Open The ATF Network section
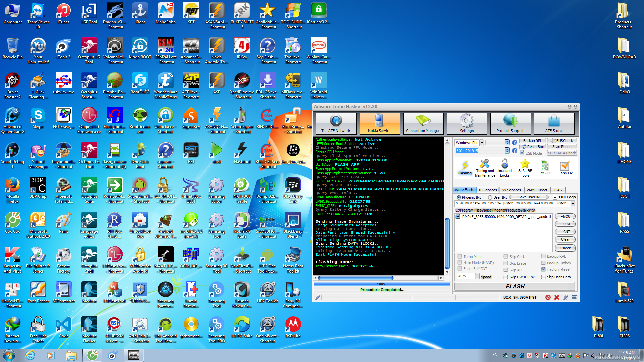Image resolution: width=644 pixels, height=362 pixels. click(336, 123)
